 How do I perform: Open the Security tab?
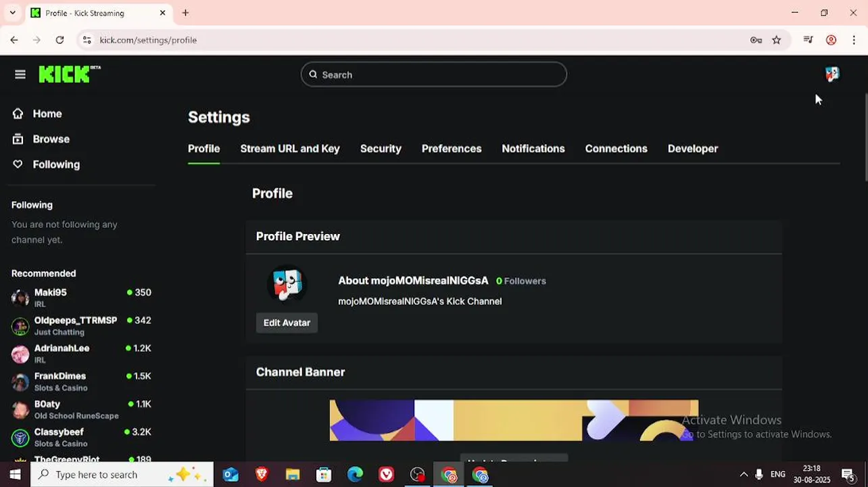pos(381,149)
